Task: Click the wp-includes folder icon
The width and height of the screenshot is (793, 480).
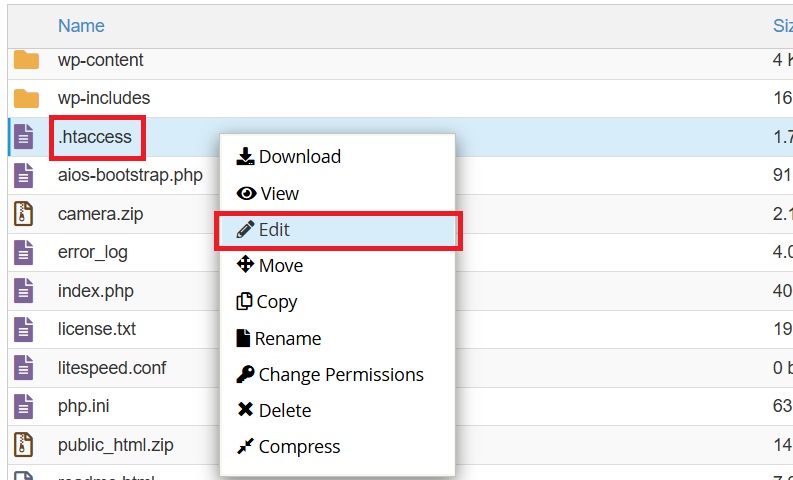Action: click(26, 98)
